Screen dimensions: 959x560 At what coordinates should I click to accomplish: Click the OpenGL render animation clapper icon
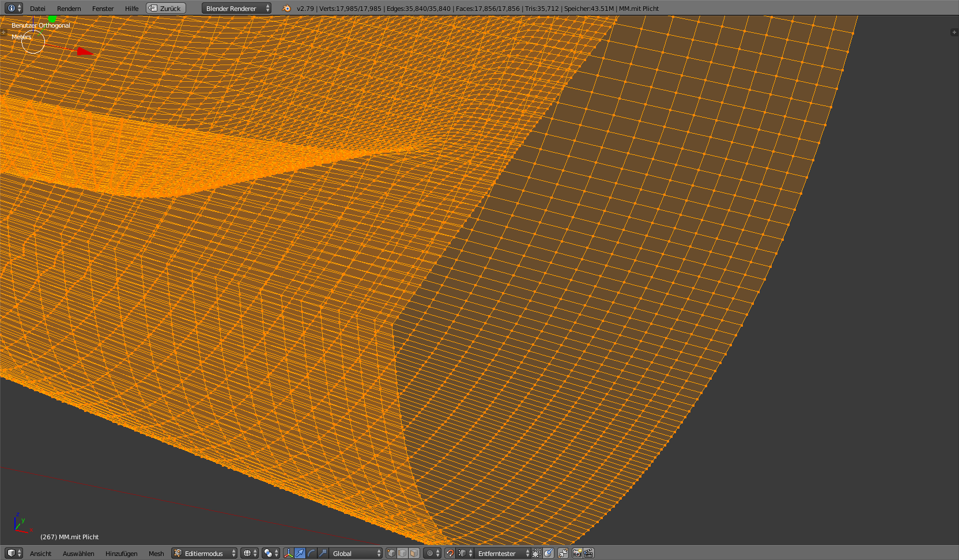click(588, 553)
